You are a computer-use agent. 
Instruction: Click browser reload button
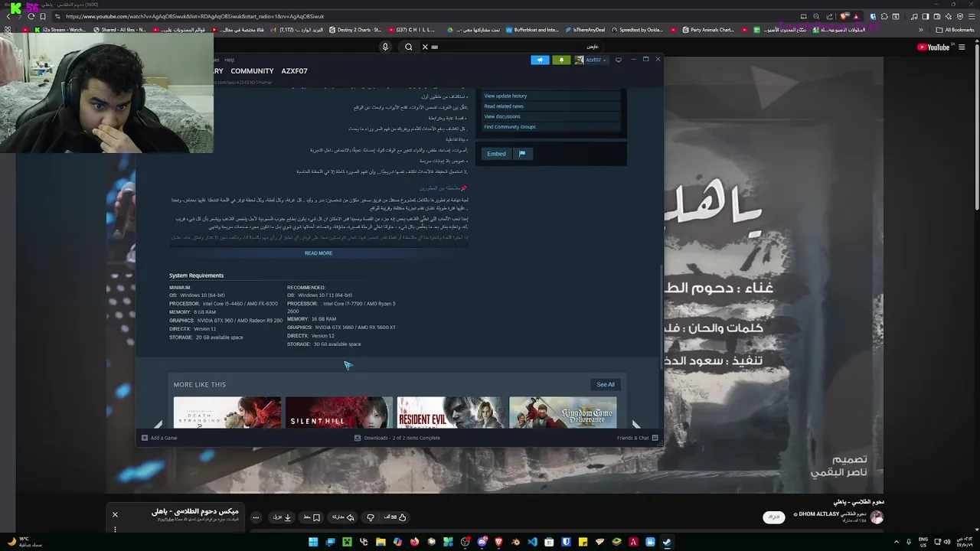click(31, 16)
